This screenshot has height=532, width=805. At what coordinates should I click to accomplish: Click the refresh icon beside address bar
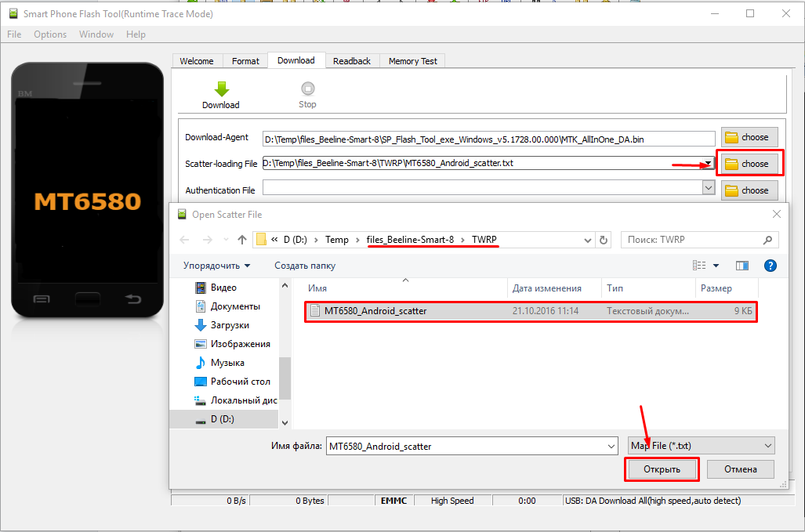tap(603, 240)
